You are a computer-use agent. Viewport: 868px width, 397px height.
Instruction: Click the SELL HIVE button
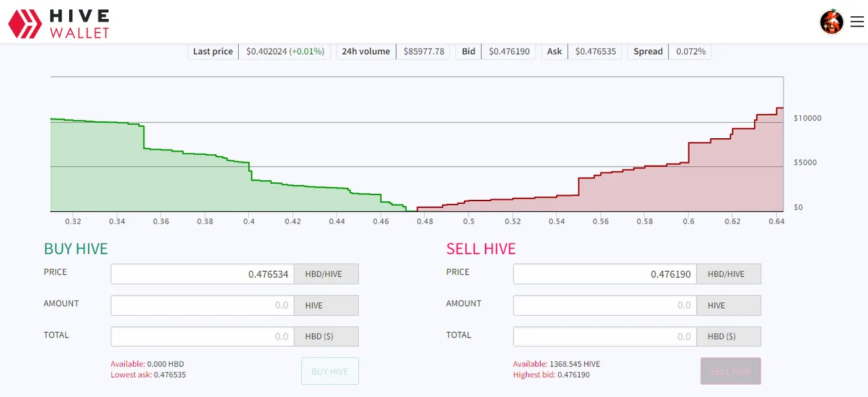tap(731, 371)
